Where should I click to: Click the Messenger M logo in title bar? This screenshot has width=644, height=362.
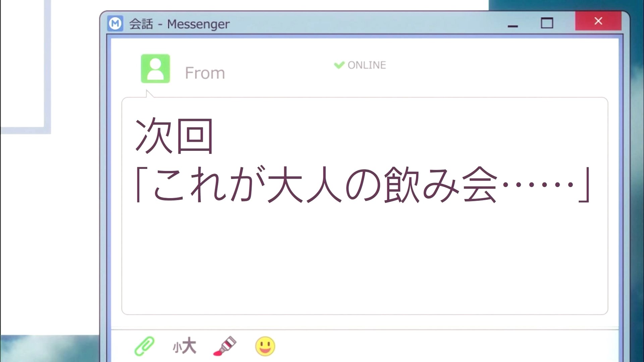[115, 23]
